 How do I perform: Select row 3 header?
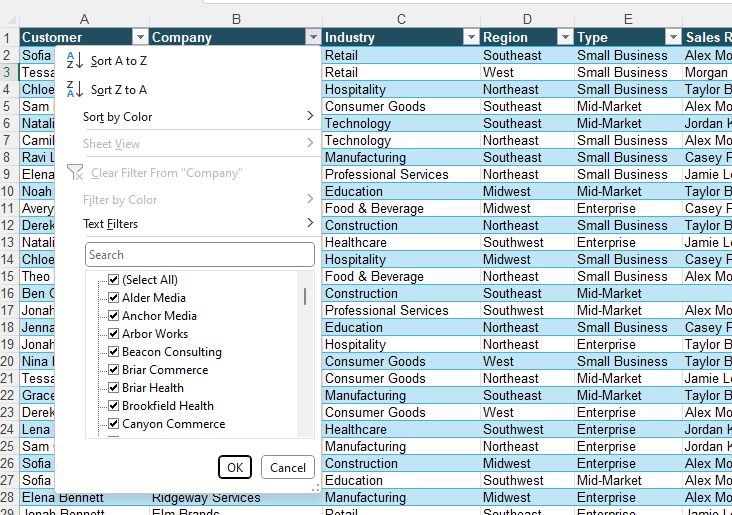[9, 72]
